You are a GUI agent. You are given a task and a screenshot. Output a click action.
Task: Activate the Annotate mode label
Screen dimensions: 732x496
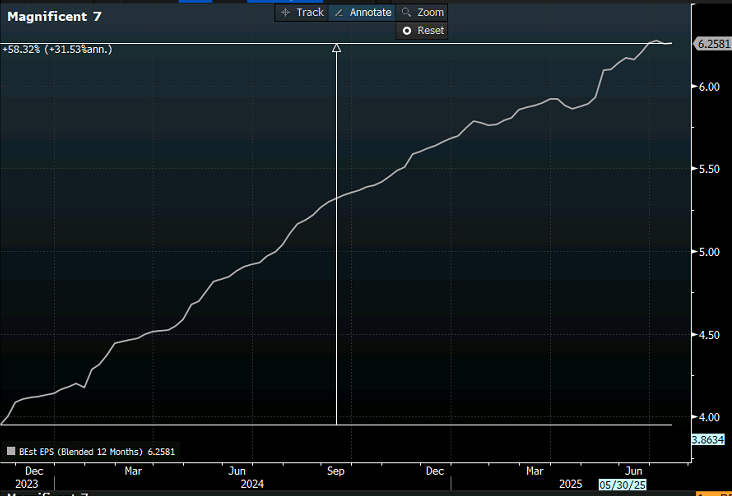[x=371, y=13]
